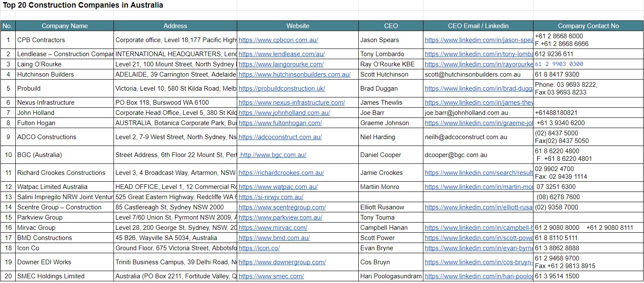The height and width of the screenshot is (283, 644).
Task: Open Scott Power's LinkedIn profile link
Action: (x=479, y=238)
